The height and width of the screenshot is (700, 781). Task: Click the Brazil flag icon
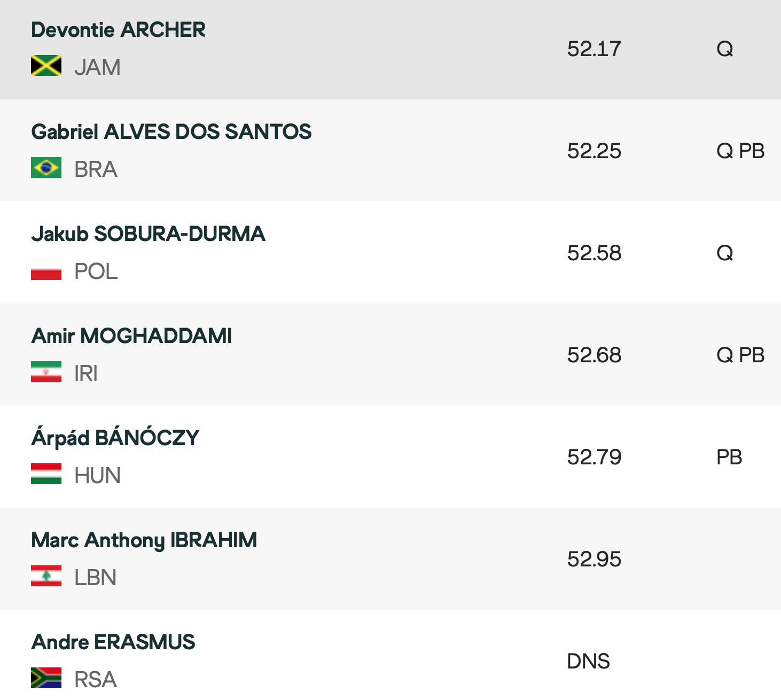pyautogui.click(x=46, y=168)
